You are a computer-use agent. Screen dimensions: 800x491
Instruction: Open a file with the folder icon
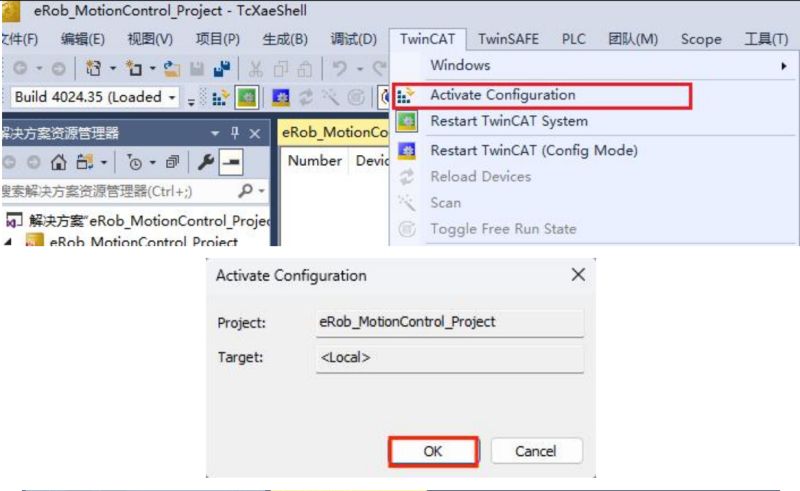coord(172,68)
